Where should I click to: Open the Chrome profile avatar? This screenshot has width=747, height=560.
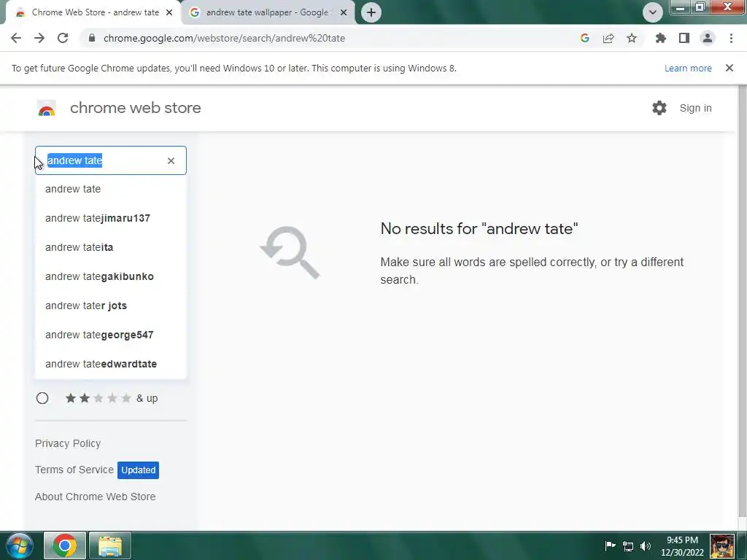[x=708, y=38]
